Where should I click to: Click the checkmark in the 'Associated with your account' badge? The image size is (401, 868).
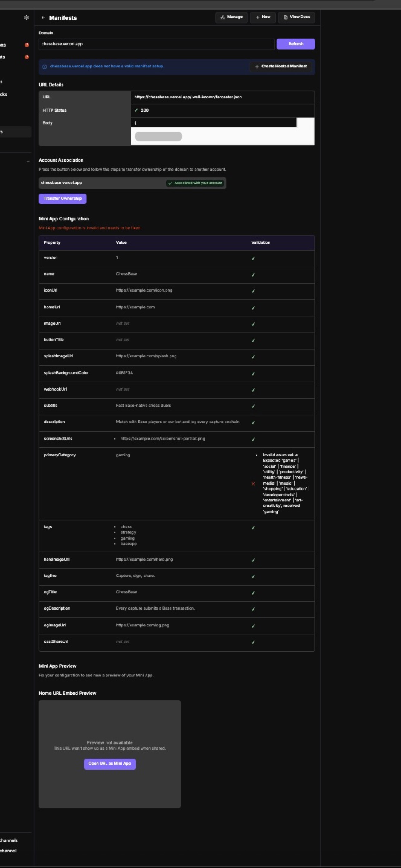[x=170, y=183]
